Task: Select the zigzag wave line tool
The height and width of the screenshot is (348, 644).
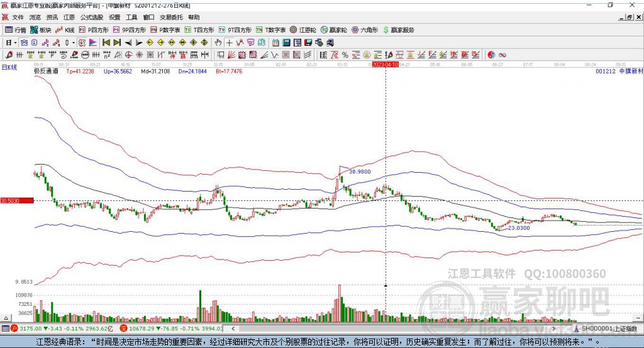Action: coord(275,55)
